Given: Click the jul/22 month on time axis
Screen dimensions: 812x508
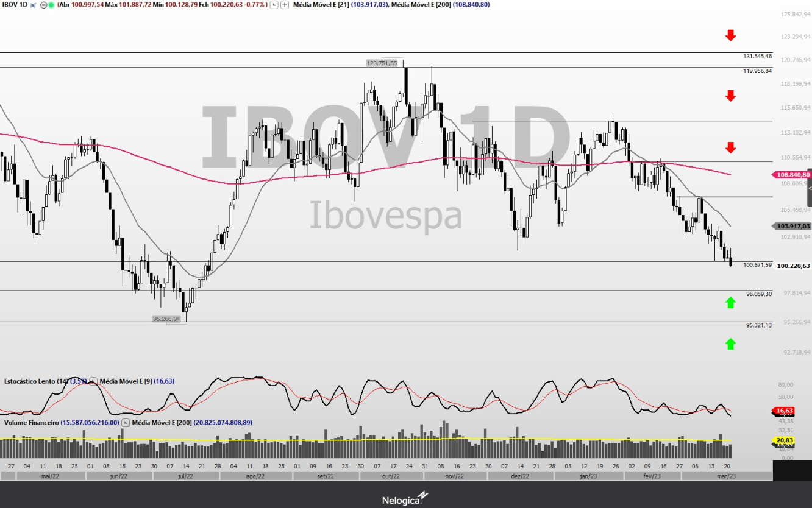Looking at the screenshot, I should click(186, 476).
